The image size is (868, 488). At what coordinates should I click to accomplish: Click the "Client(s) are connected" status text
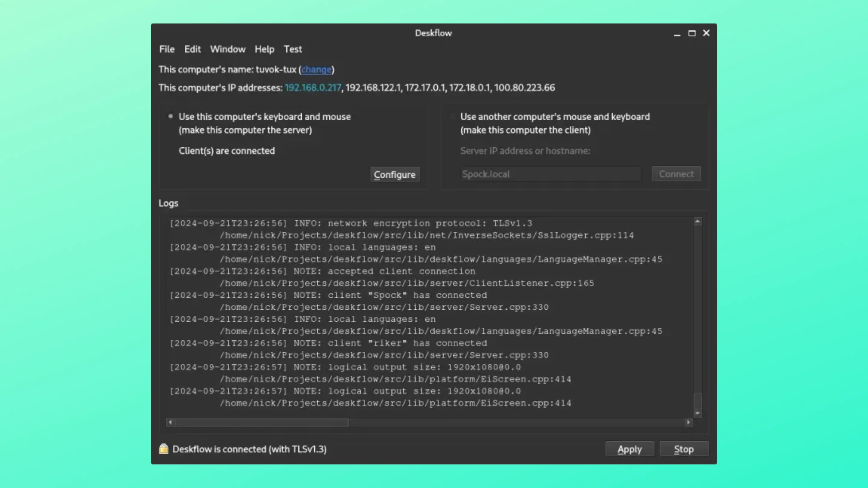(227, 151)
